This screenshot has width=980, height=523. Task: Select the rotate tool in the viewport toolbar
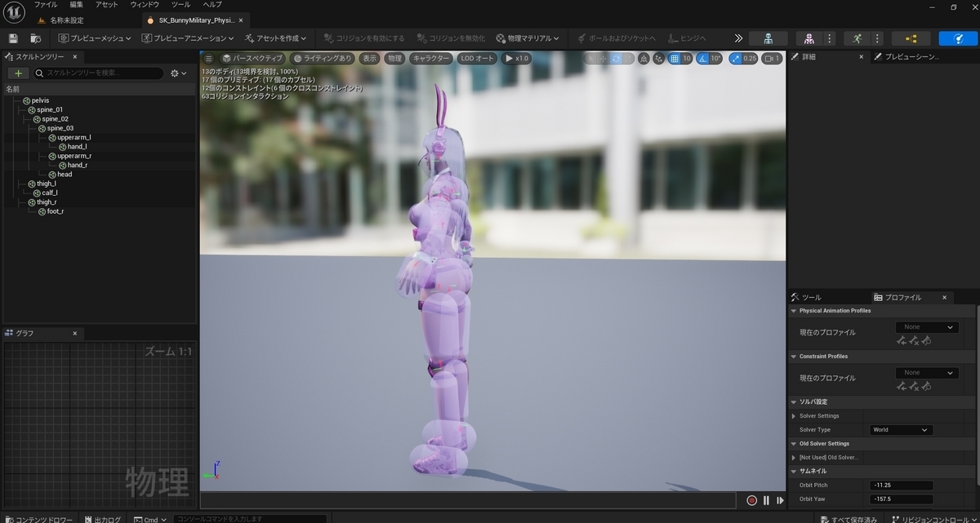click(615, 58)
